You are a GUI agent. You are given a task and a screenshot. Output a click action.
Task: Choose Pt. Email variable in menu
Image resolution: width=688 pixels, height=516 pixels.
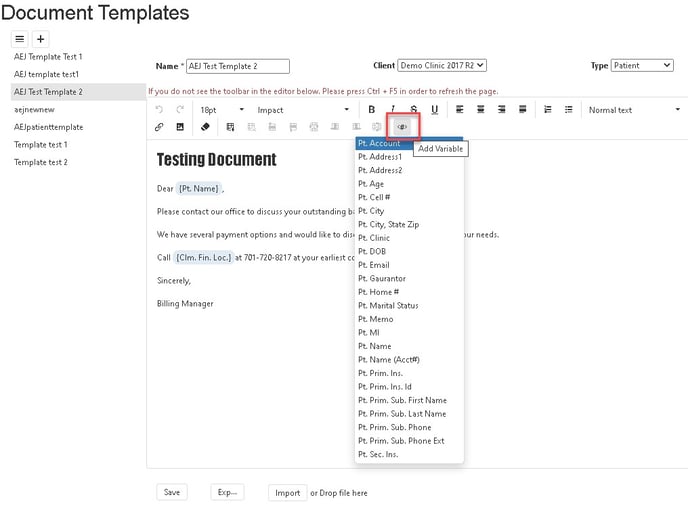point(373,265)
